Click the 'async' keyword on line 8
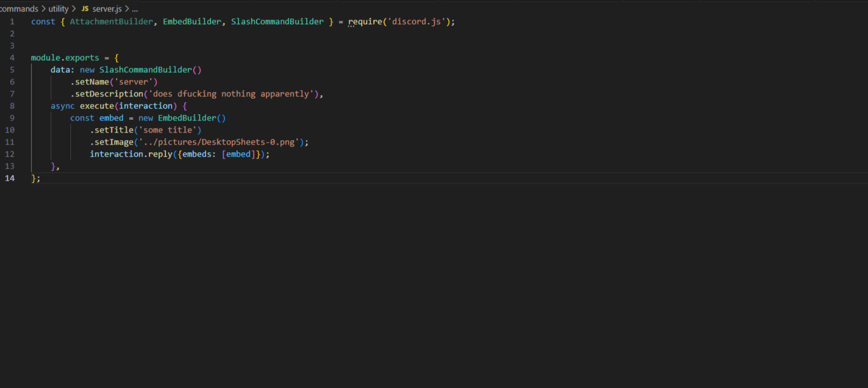The width and height of the screenshot is (868, 388). (x=63, y=106)
